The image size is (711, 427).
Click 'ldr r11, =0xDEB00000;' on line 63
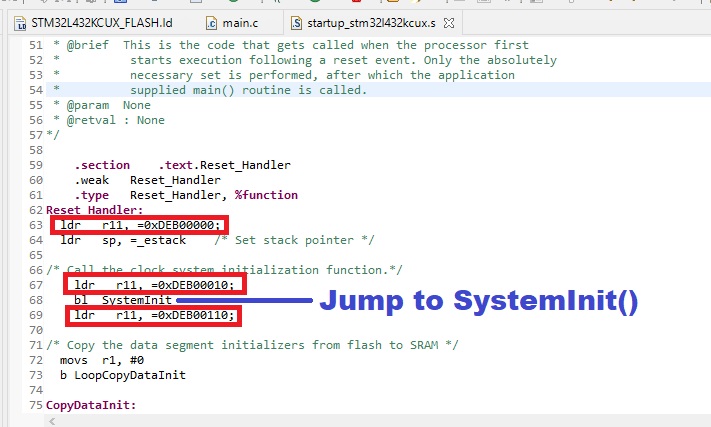(x=140, y=225)
